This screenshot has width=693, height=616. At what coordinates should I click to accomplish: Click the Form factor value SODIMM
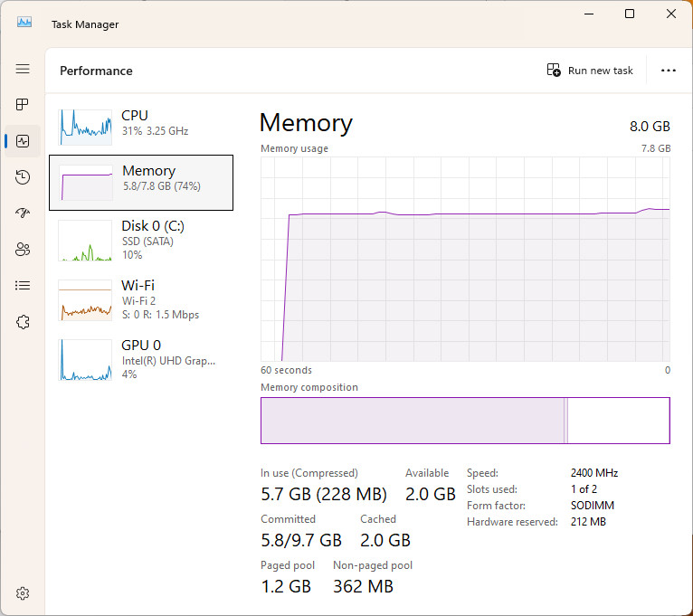tap(593, 506)
